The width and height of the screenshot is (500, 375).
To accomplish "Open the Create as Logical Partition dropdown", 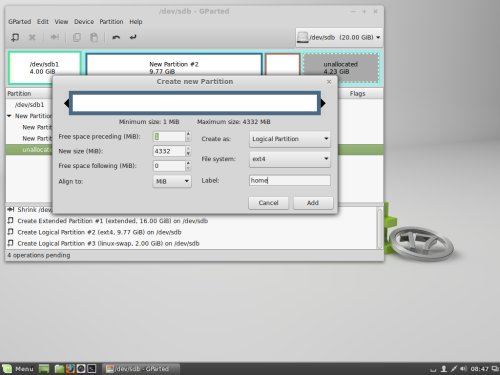I will [290, 139].
